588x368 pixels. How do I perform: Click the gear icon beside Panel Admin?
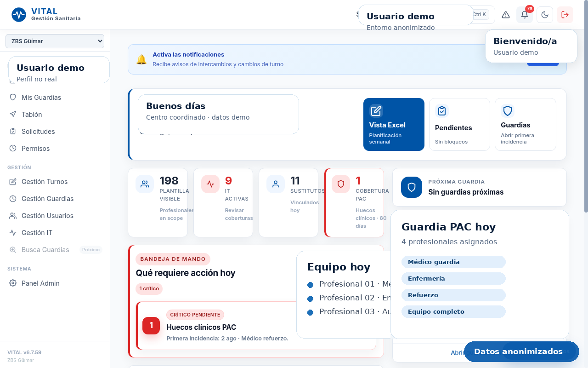[x=13, y=283]
